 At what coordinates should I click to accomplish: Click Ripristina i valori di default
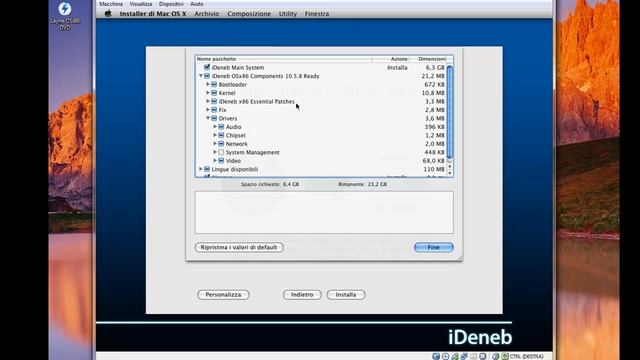tap(239, 247)
